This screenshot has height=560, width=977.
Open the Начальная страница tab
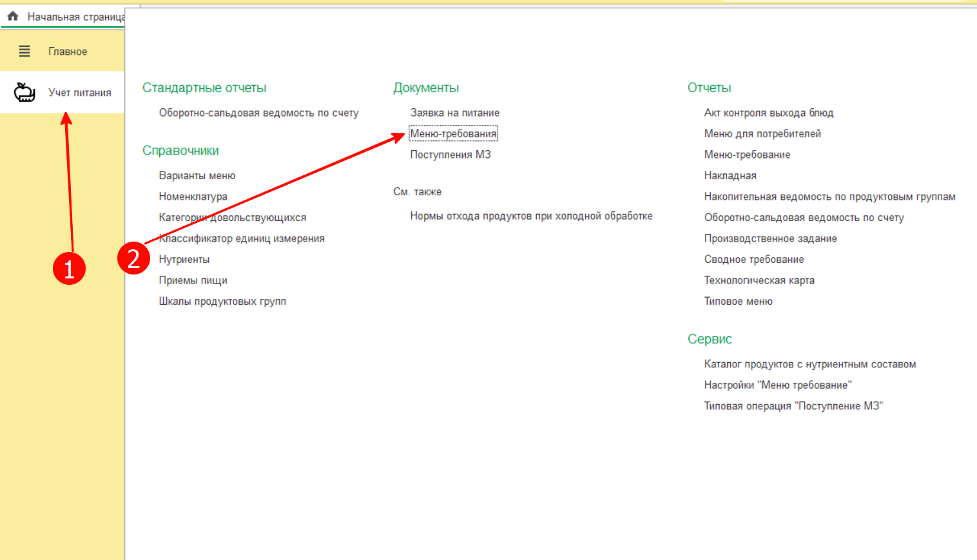[75, 17]
